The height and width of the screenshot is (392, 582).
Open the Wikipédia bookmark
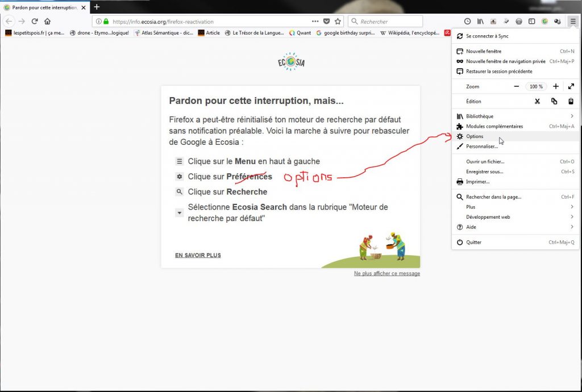coord(410,32)
